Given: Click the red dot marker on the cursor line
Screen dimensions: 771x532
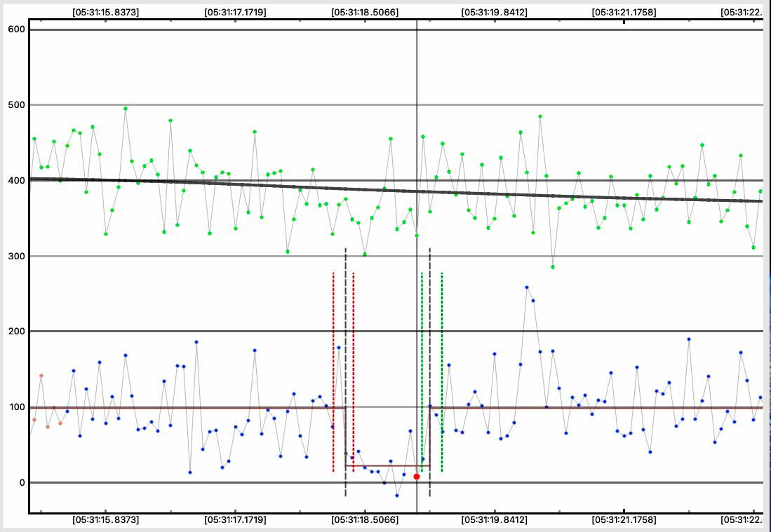Looking at the screenshot, I should (417, 477).
